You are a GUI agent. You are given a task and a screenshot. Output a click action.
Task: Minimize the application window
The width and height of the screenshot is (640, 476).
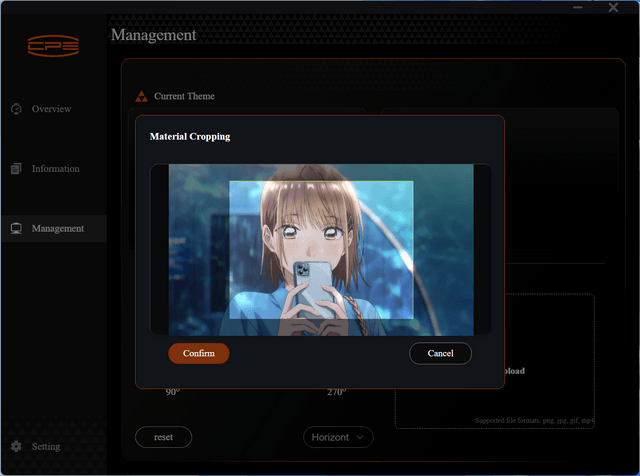click(578, 7)
